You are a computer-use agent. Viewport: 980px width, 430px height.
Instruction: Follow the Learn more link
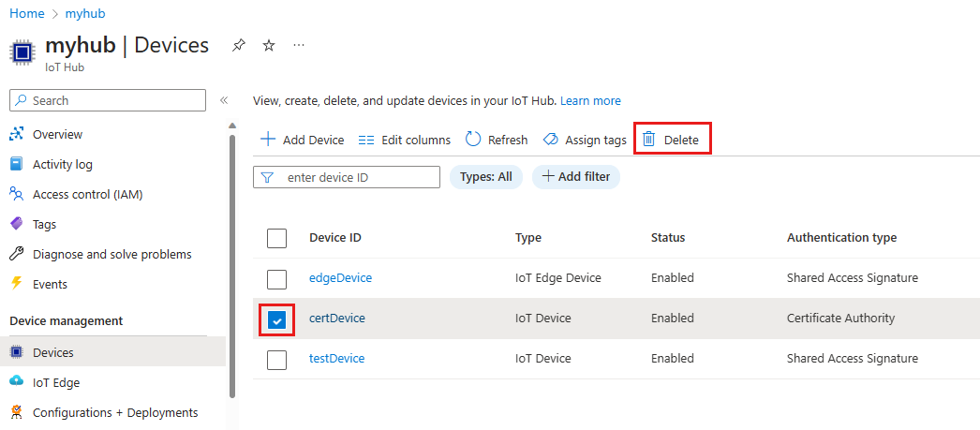tap(590, 100)
